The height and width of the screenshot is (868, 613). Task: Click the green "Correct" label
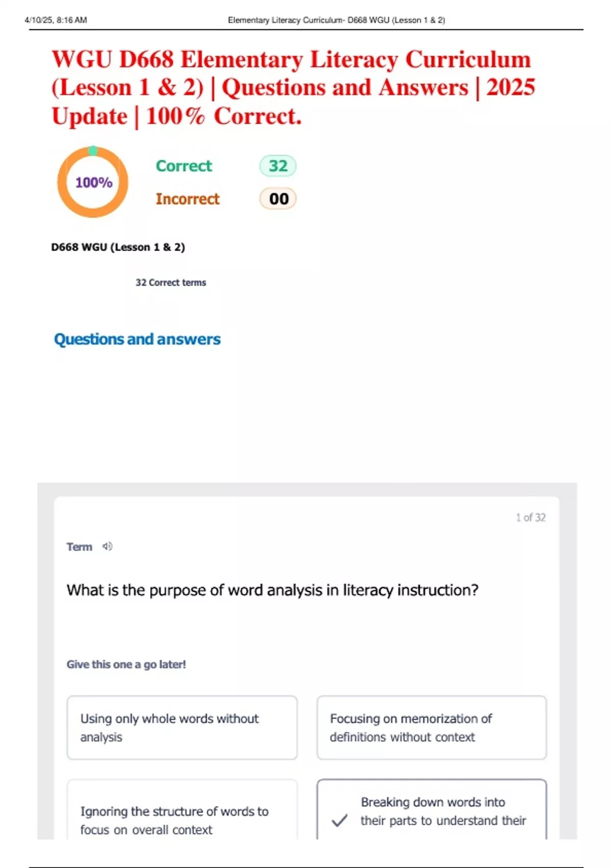[x=184, y=166]
